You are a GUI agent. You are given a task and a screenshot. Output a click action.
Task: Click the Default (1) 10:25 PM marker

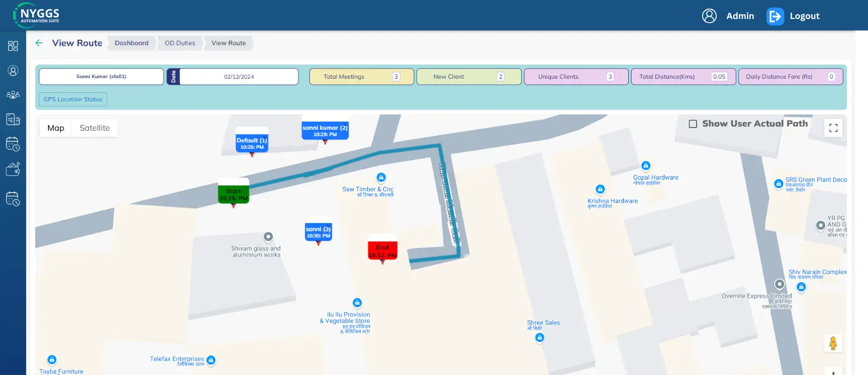(x=252, y=143)
